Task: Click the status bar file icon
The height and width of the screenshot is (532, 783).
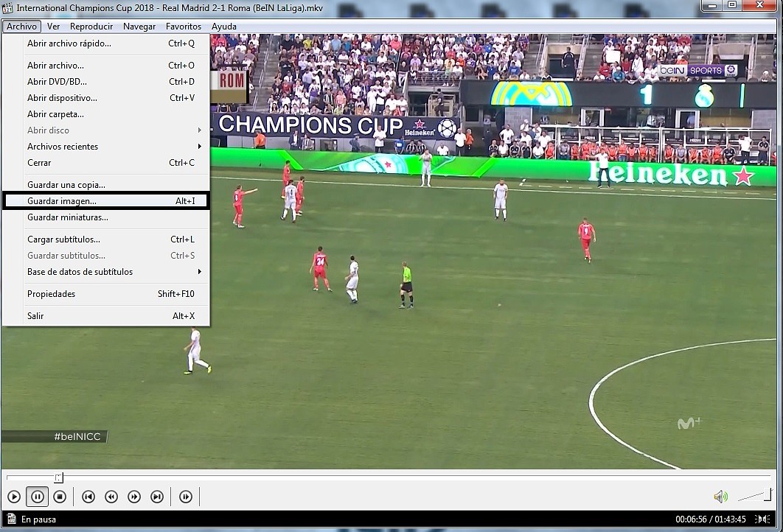Action: tap(12, 519)
